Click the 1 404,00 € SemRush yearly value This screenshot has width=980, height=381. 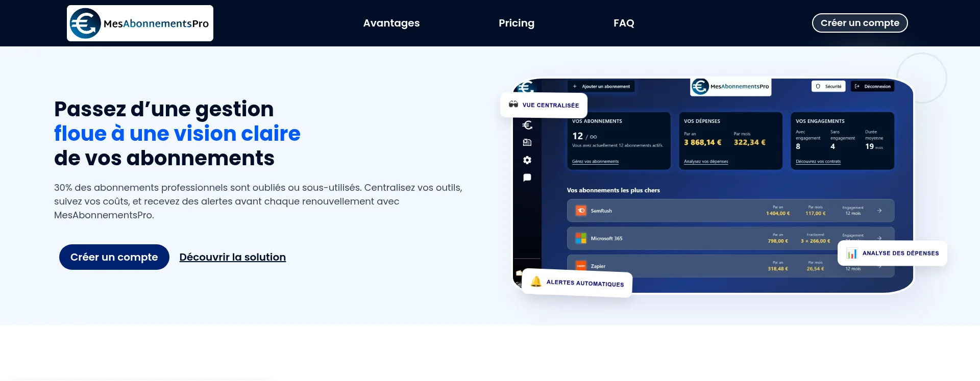tap(778, 213)
